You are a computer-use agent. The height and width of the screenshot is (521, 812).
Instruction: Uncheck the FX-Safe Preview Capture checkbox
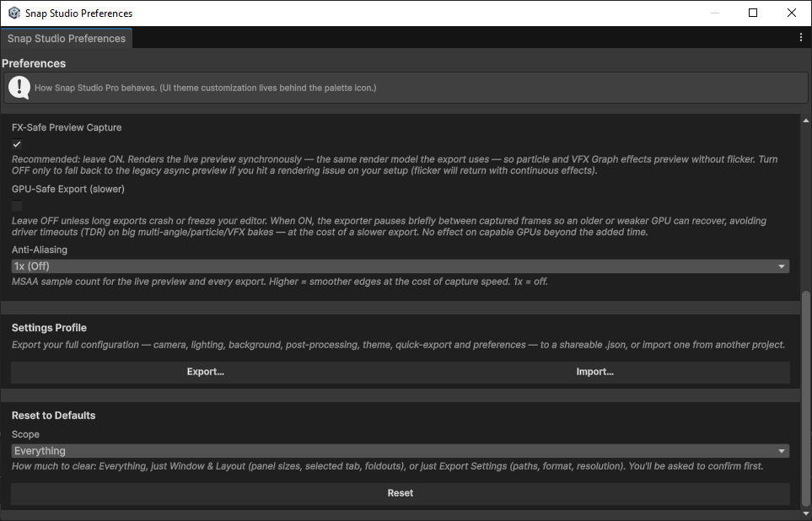pyautogui.click(x=17, y=144)
